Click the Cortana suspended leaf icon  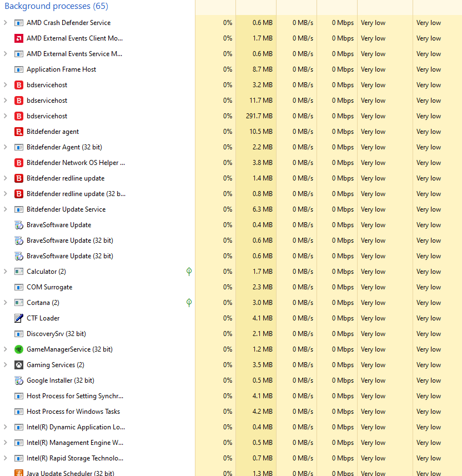[x=189, y=303]
